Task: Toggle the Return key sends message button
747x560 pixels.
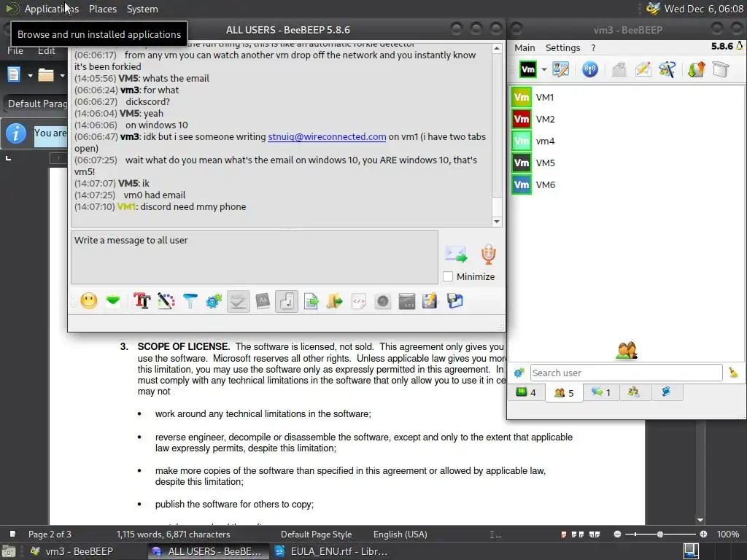Action: coord(287,301)
